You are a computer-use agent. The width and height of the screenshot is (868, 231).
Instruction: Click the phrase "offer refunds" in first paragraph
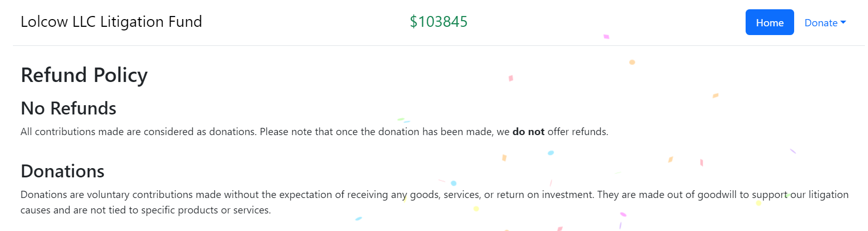(x=577, y=132)
